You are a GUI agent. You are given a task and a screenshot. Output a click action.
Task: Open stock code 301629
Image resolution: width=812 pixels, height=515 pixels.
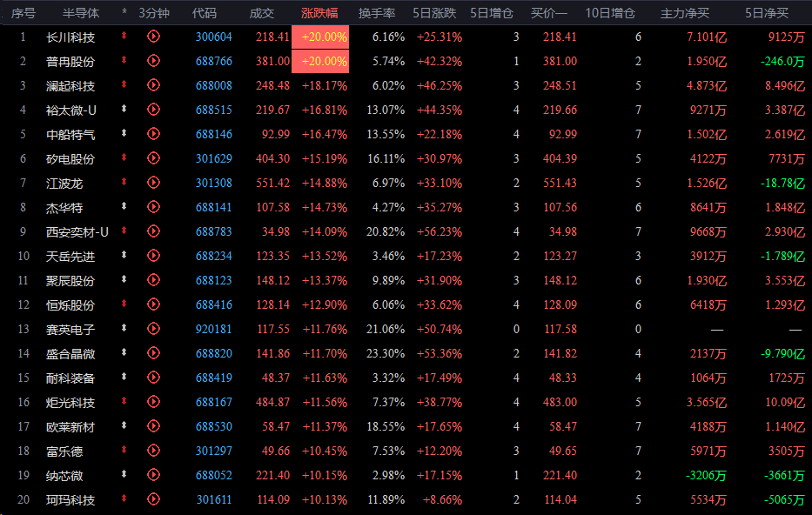pos(214,158)
